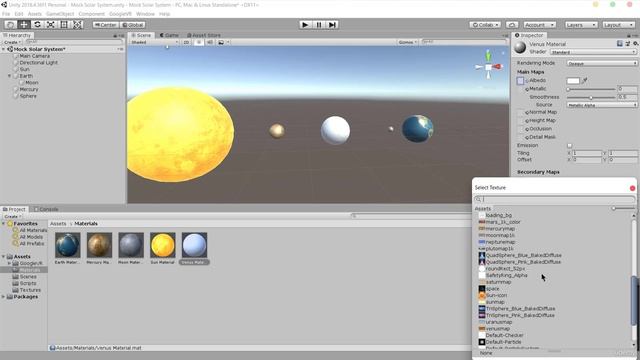Select the Scale tool in toolbar
This screenshot has width=640, height=360.
[x=51, y=24]
